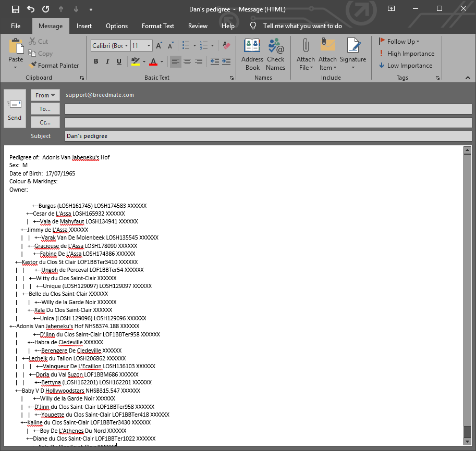Apply red font color

click(154, 61)
